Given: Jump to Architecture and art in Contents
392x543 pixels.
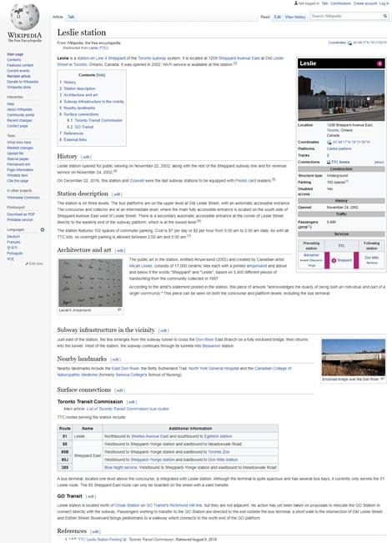Looking at the screenshot, I should click(80, 95).
